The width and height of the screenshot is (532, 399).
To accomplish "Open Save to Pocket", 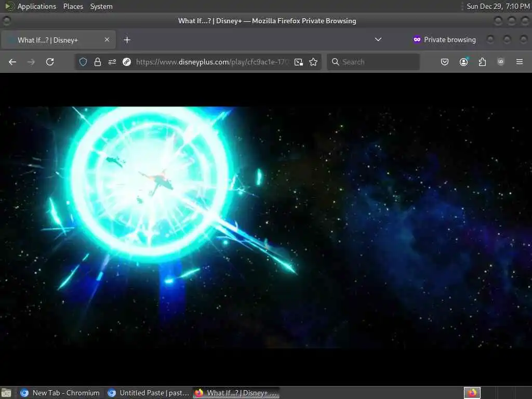I will coord(445,62).
